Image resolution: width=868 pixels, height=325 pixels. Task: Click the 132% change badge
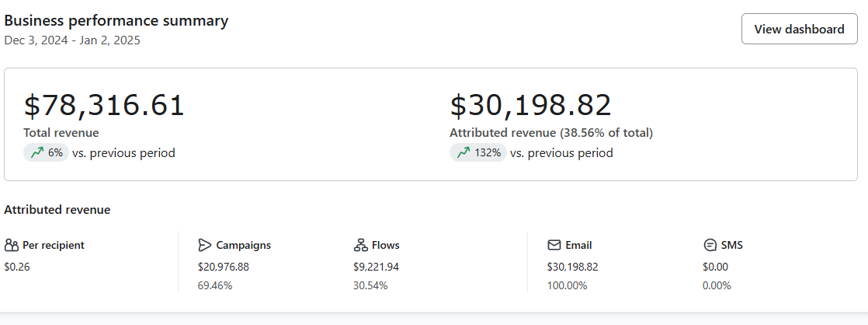click(x=478, y=153)
